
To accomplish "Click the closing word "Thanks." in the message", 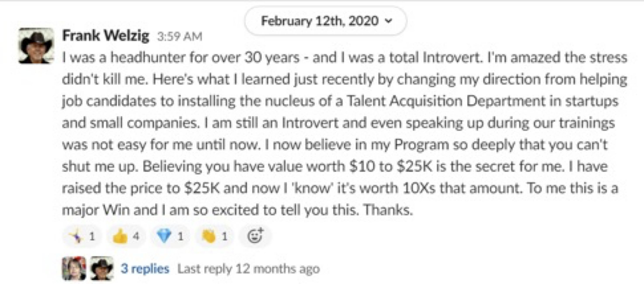I will coord(387,210).
